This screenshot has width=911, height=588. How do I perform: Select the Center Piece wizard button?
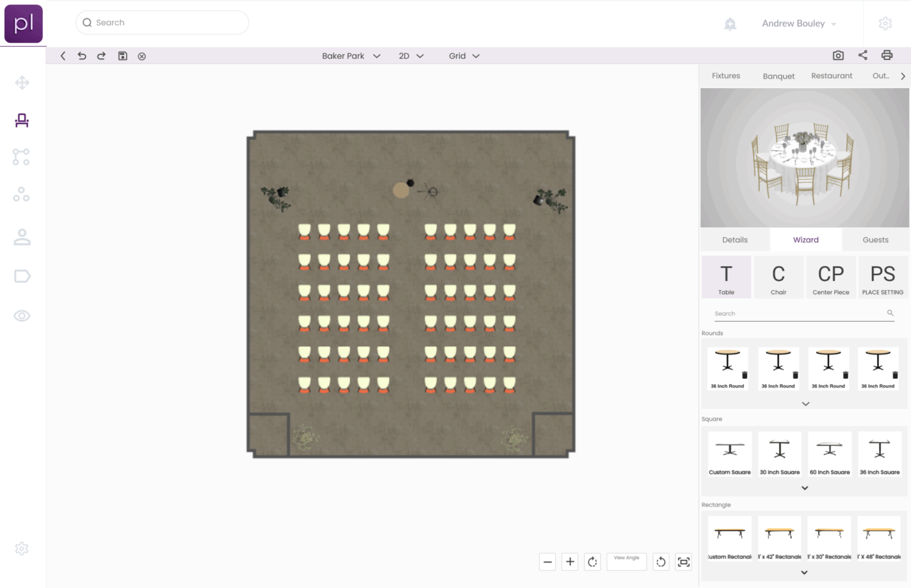830,277
